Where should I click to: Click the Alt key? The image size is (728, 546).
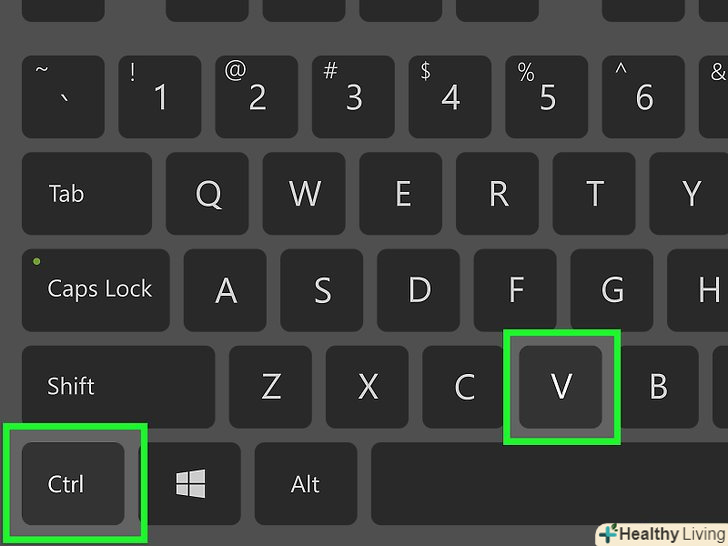pyautogui.click(x=306, y=483)
